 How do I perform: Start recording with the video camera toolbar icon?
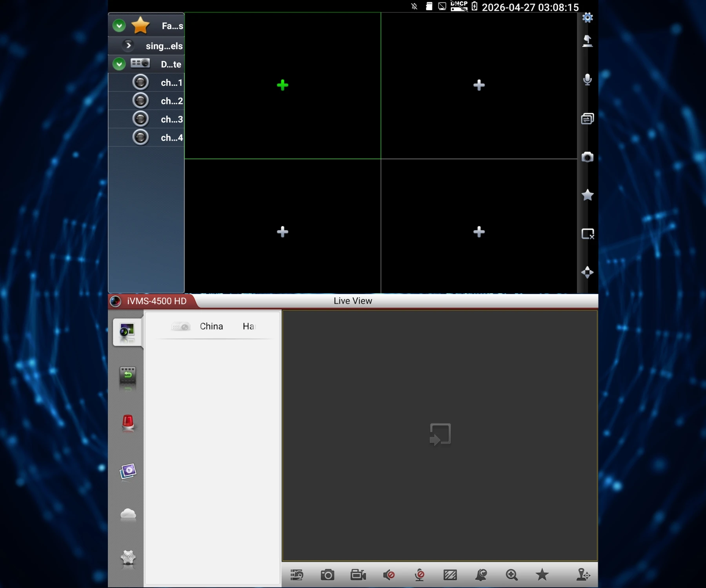pyautogui.click(x=358, y=575)
